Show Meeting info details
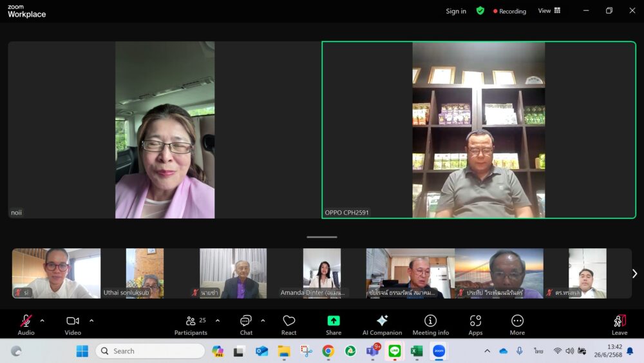 (430, 324)
